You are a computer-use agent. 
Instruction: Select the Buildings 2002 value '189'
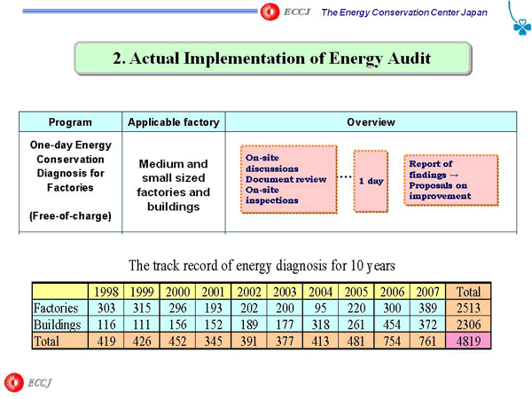click(249, 325)
